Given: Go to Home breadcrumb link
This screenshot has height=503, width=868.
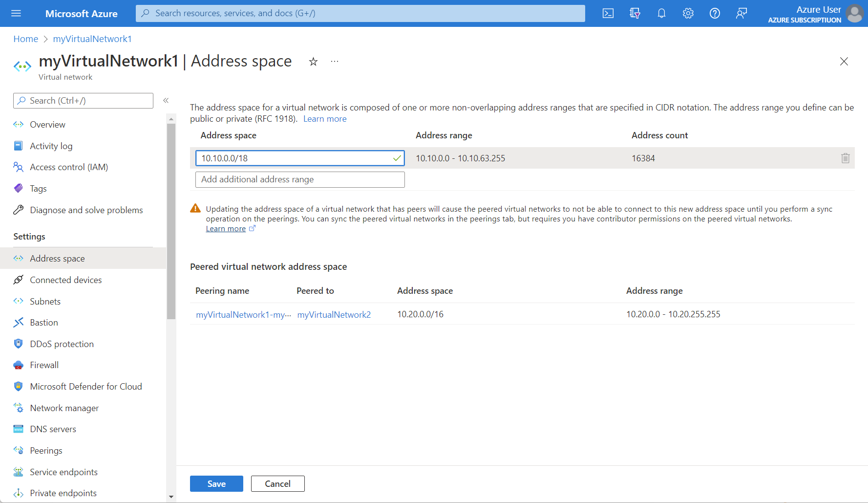Looking at the screenshot, I should click(26, 39).
